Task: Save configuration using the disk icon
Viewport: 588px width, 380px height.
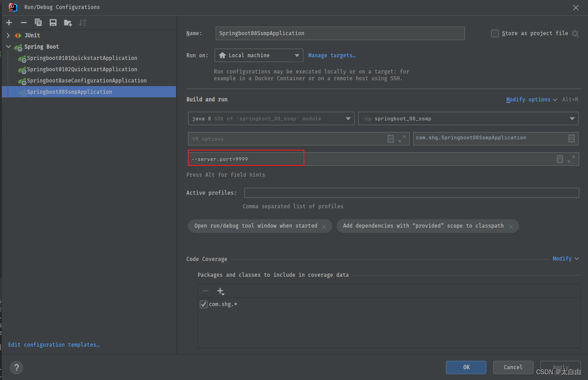Action: click(53, 23)
